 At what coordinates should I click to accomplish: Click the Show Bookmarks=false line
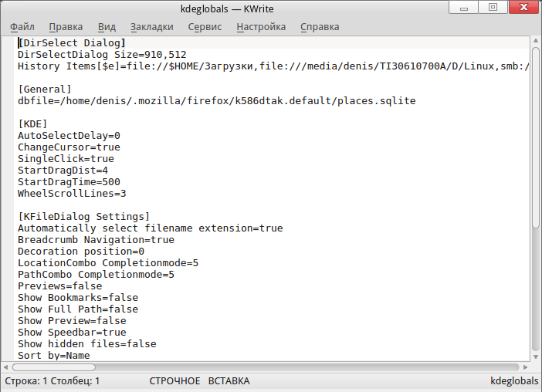click(x=78, y=297)
